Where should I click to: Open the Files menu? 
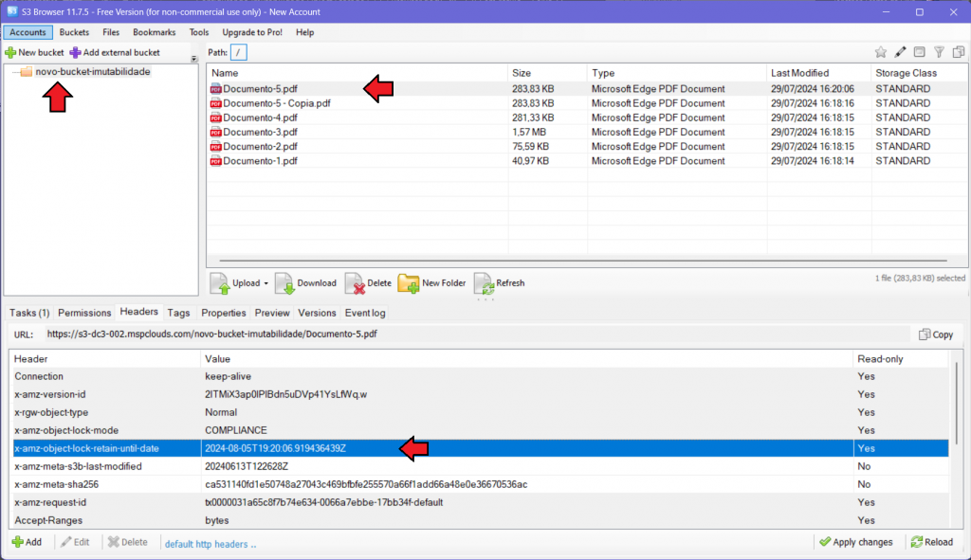tap(111, 32)
